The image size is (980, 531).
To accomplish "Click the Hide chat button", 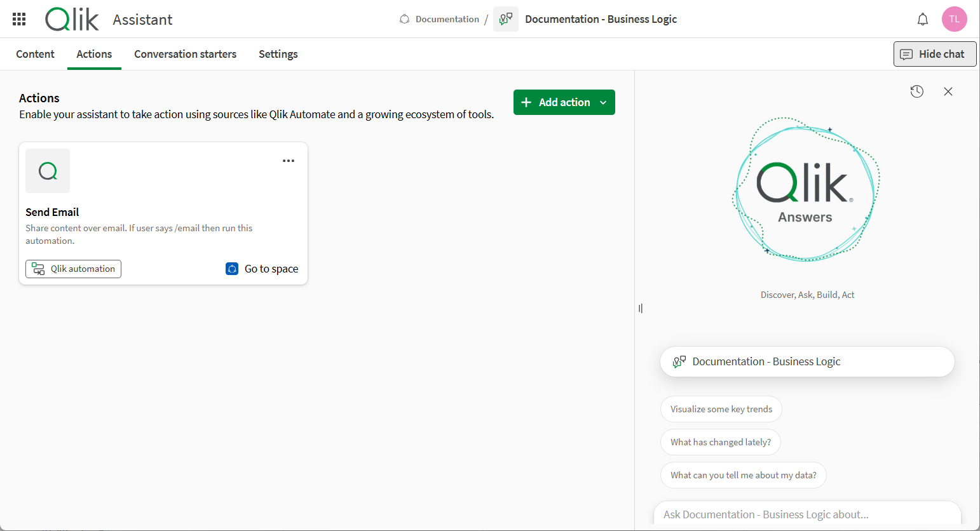I will coord(935,54).
